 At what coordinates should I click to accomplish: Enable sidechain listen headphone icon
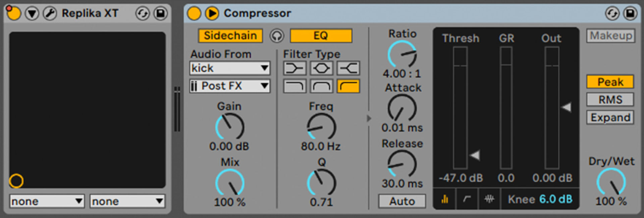click(x=277, y=35)
